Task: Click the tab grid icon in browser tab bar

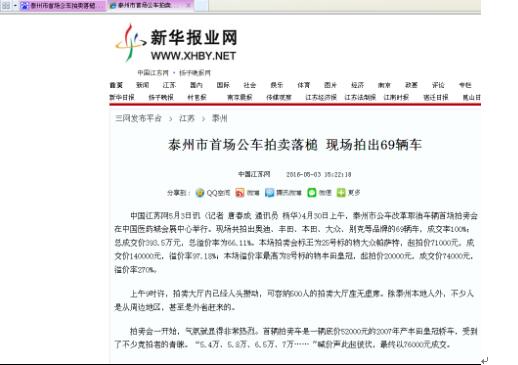Action: pyautogui.click(x=6, y=5)
